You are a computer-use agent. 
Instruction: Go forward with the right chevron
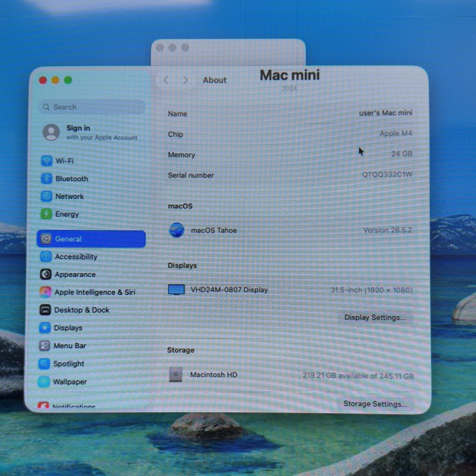pyautogui.click(x=185, y=80)
